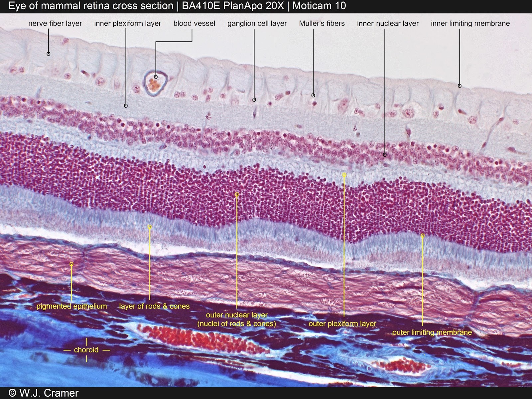Select the blood vessel pointer circle
The width and height of the screenshot is (532, 399).
[155, 77]
